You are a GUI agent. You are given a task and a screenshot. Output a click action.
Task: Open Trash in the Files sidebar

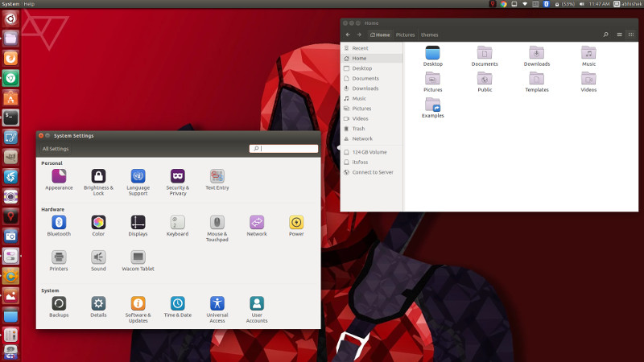click(x=372, y=129)
